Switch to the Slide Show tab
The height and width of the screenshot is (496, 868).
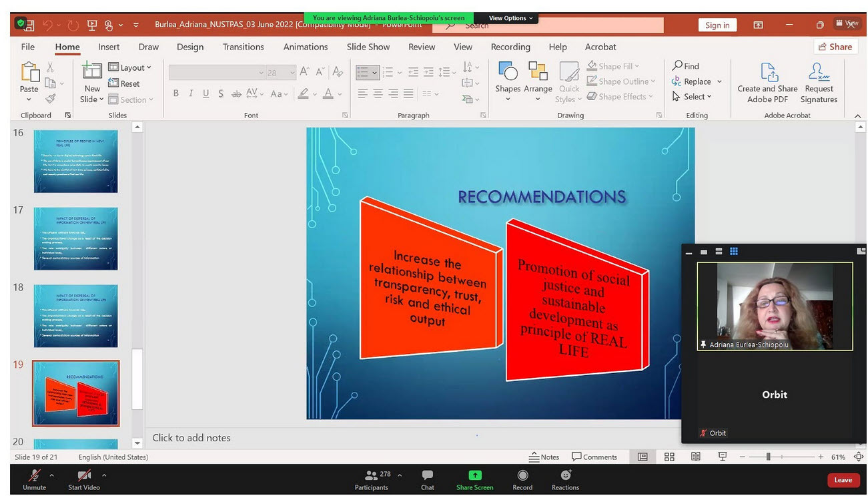368,47
